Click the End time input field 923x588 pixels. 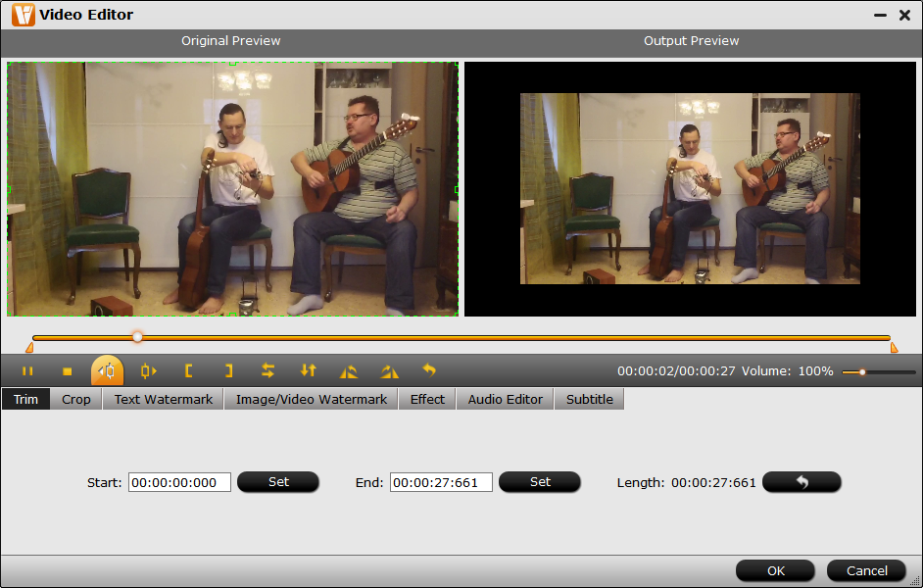pos(441,482)
